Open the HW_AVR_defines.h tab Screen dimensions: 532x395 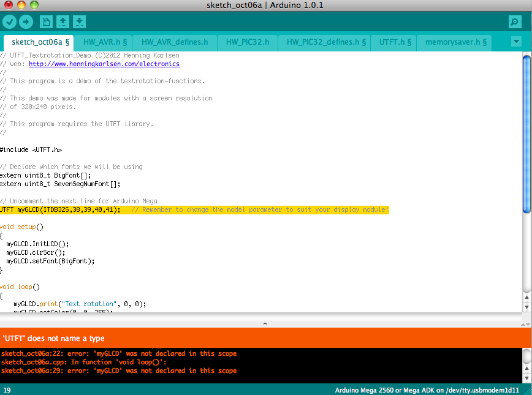175,42
